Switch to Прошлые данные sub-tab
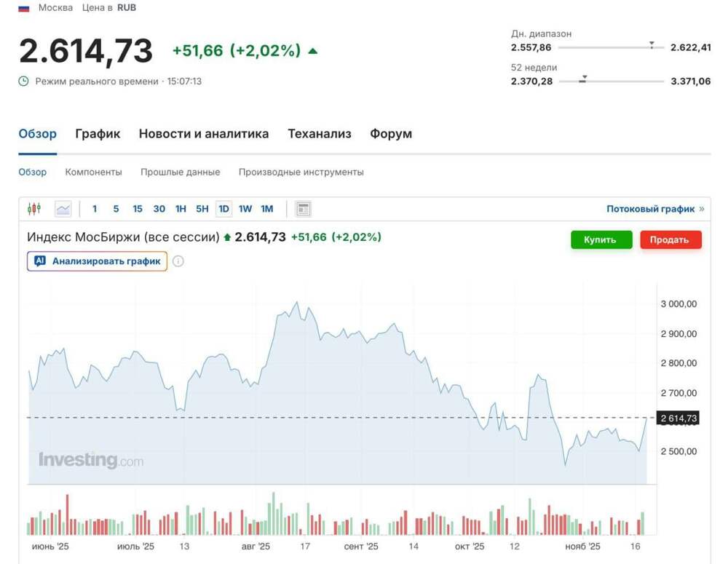This screenshot has width=728, height=564. tap(180, 172)
